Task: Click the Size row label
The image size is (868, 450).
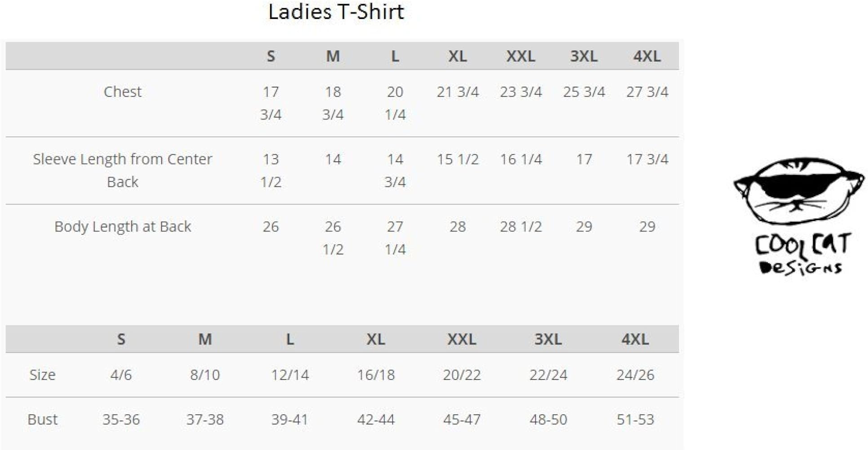Action: 42,375
